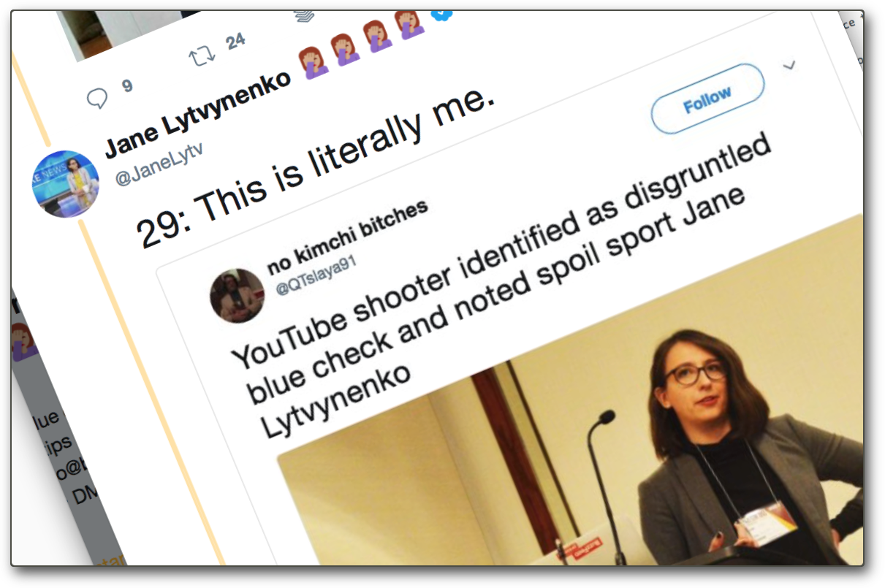Click the reply count 9
885x588 pixels.
click(127, 86)
